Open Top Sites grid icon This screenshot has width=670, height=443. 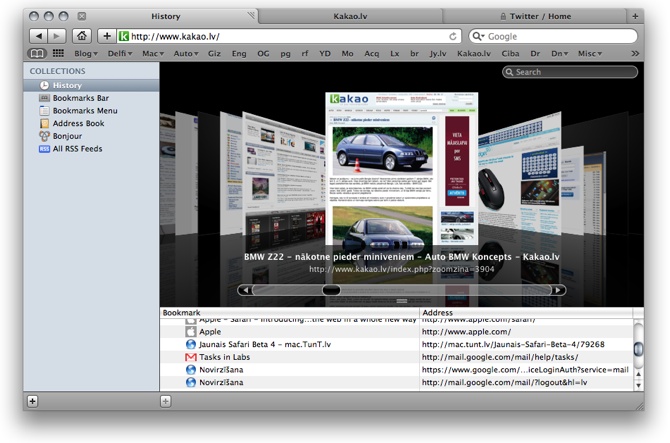tap(58, 53)
